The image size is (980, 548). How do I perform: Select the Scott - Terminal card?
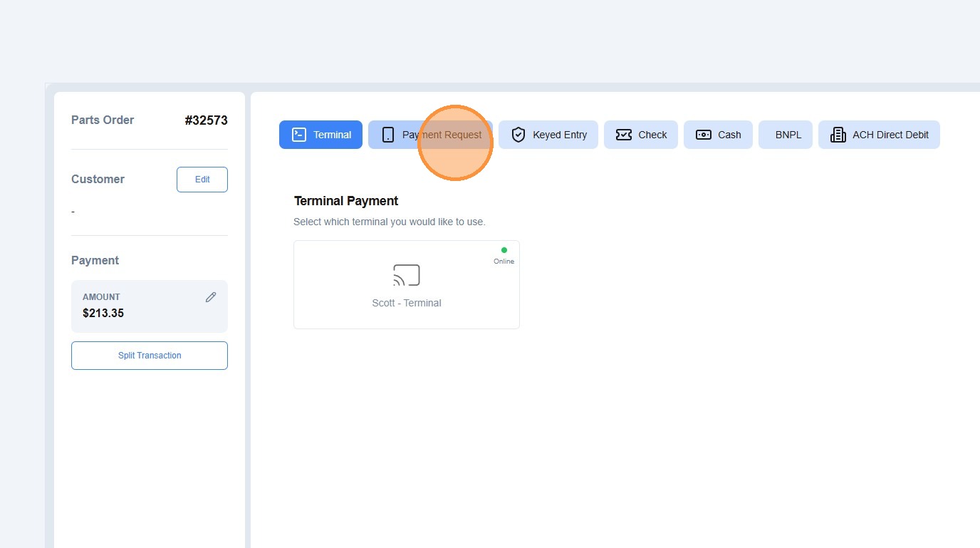407,284
